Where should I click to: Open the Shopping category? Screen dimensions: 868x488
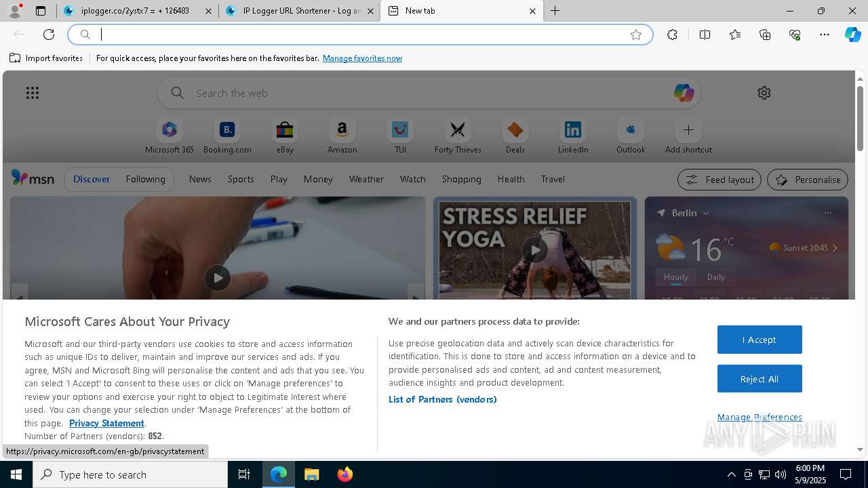click(461, 179)
